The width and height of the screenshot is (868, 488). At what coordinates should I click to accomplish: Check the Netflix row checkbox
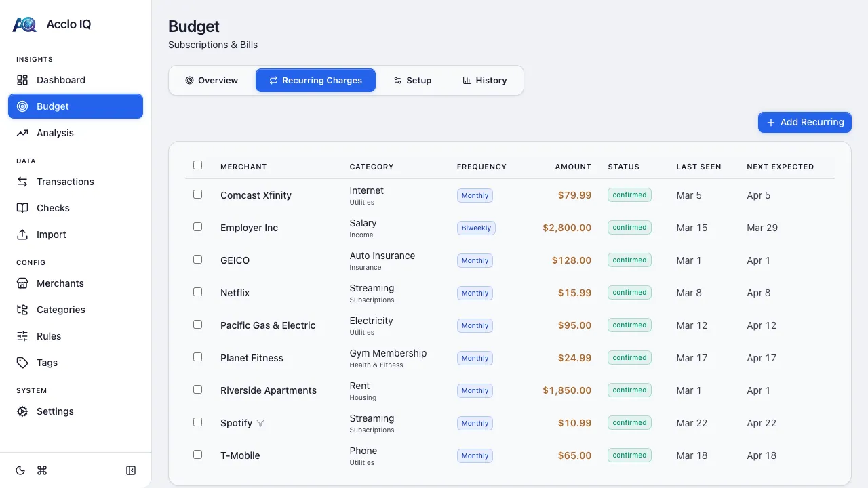(x=197, y=292)
